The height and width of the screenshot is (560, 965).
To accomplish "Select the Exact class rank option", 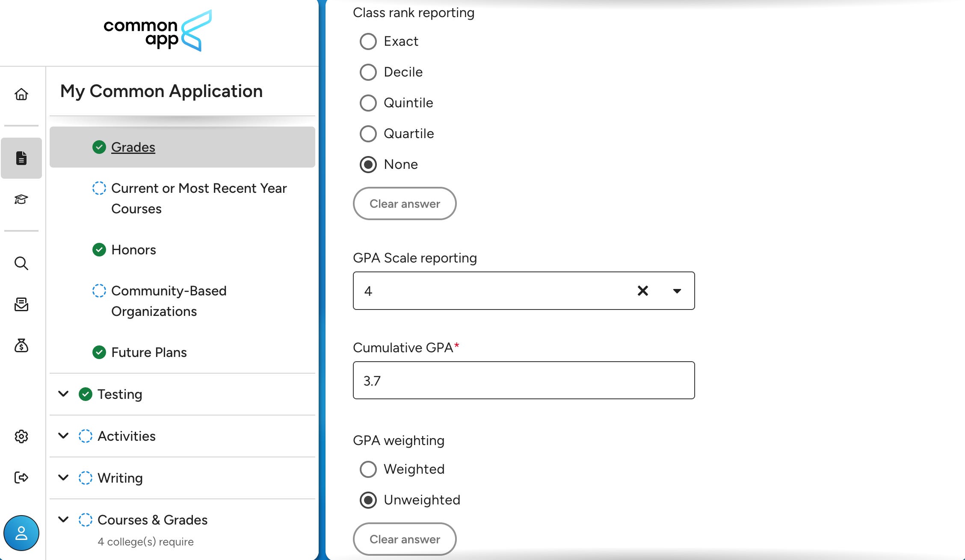I will tap(368, 41).
